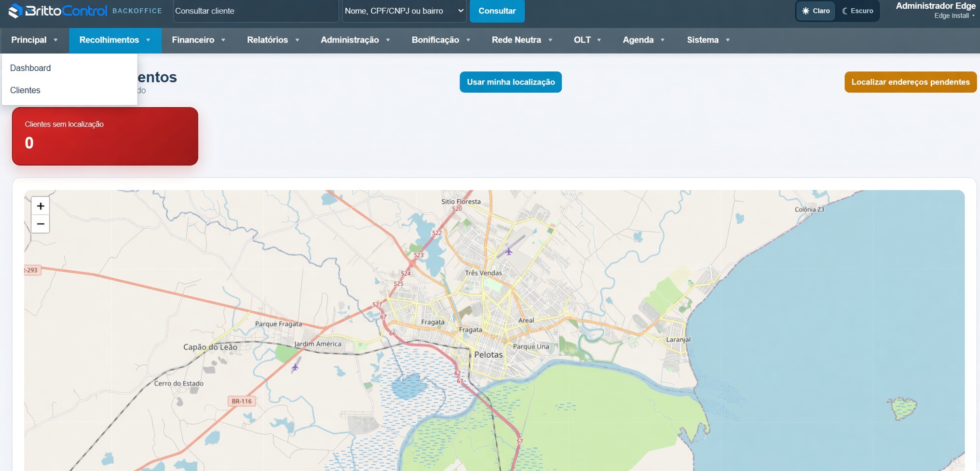This screenshot has height=471, width=980.
Task: Open the Rede Neutra menu
Action: 522,40
